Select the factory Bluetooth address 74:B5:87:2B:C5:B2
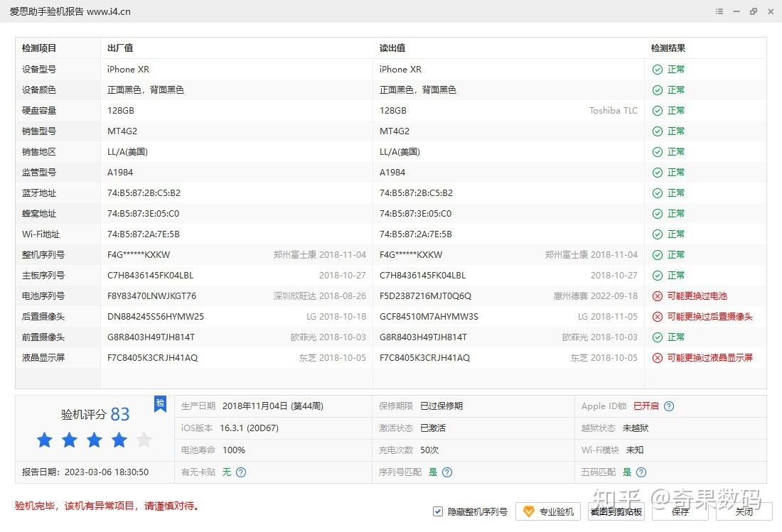782x532 pixels. pyautogui.click(x=144, y=192)
